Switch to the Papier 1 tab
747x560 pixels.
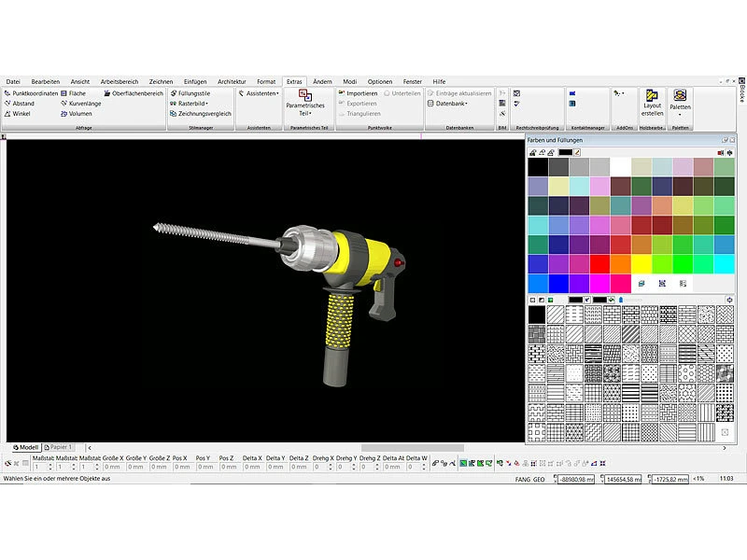pyautogui.click(x=61, y=447)
